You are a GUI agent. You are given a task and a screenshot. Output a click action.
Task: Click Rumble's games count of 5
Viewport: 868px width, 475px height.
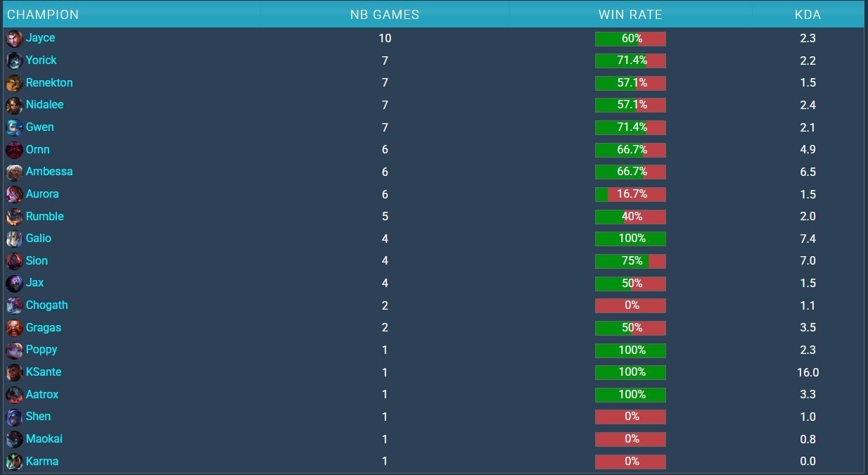pyautogui.click(x=385, y=217)
